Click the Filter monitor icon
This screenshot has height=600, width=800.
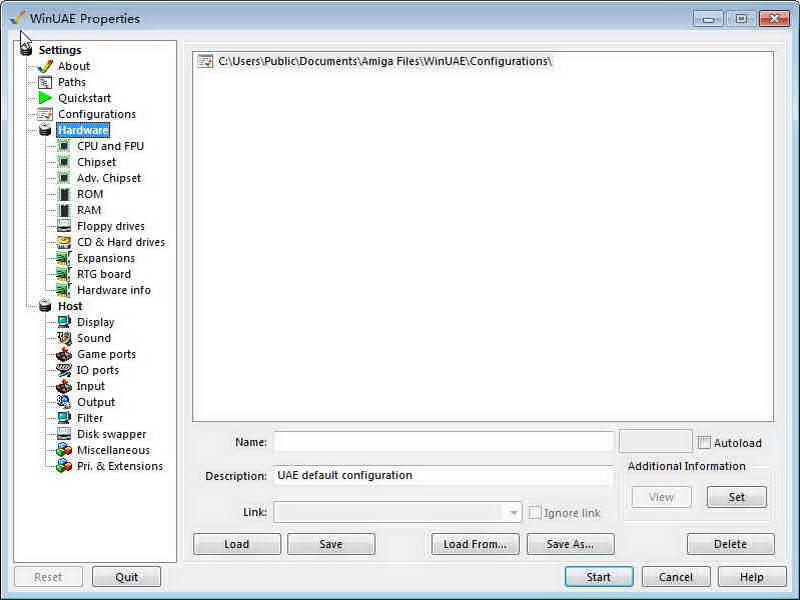coord(64,418)
